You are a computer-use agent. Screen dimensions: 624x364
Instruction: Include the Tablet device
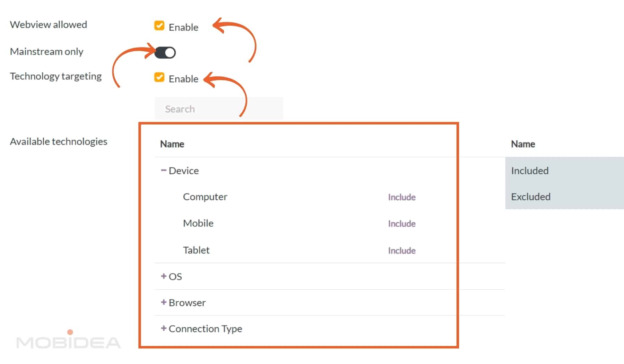(x=401, y=250)
